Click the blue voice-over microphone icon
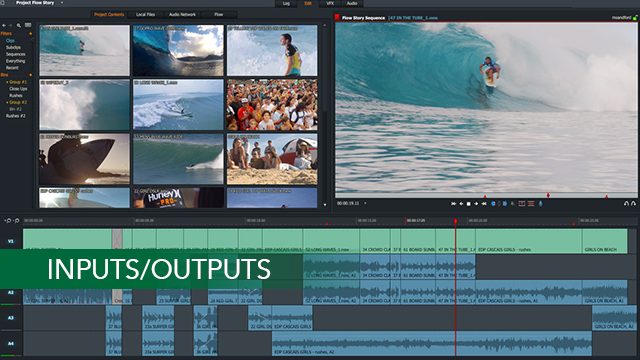 pyautogui.click(x=541, y=203)
